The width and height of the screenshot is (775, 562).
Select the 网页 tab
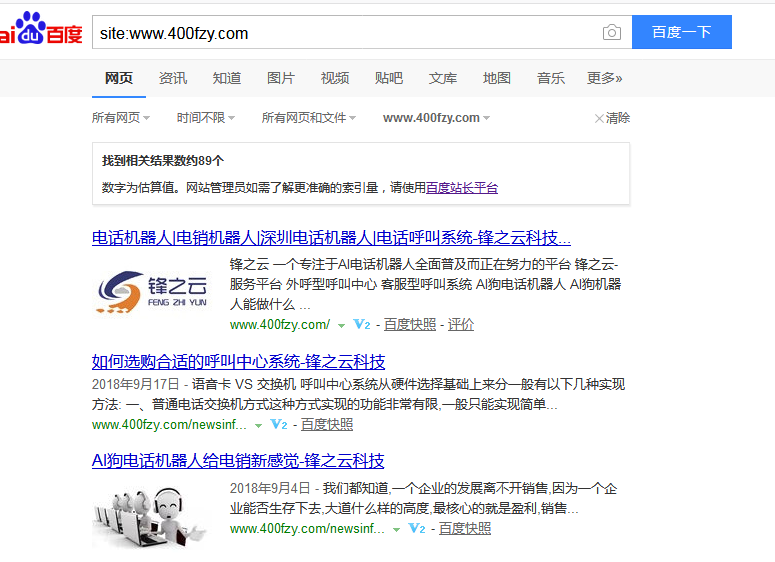119,78
